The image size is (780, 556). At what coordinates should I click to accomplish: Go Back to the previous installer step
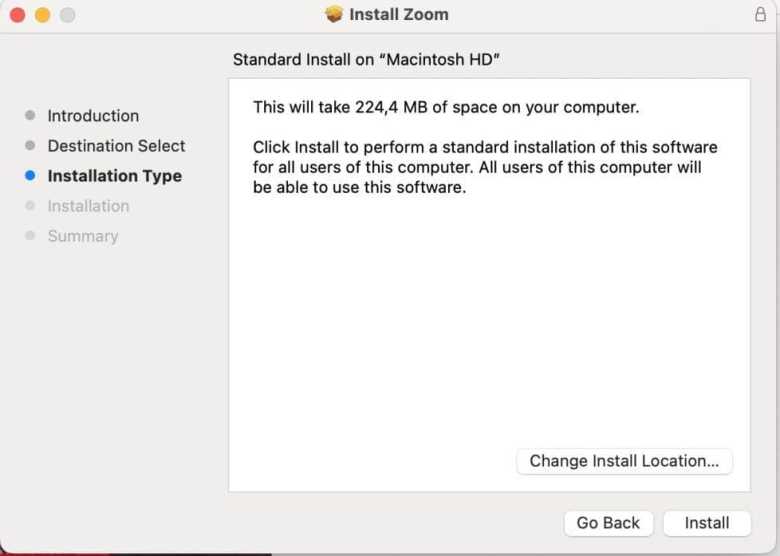608,523
